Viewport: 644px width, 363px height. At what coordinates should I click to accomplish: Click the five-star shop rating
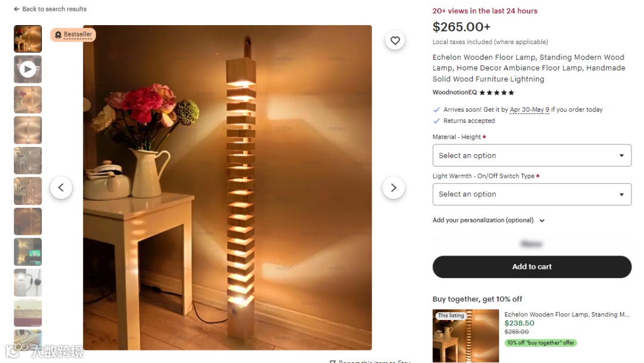point(497,93)
